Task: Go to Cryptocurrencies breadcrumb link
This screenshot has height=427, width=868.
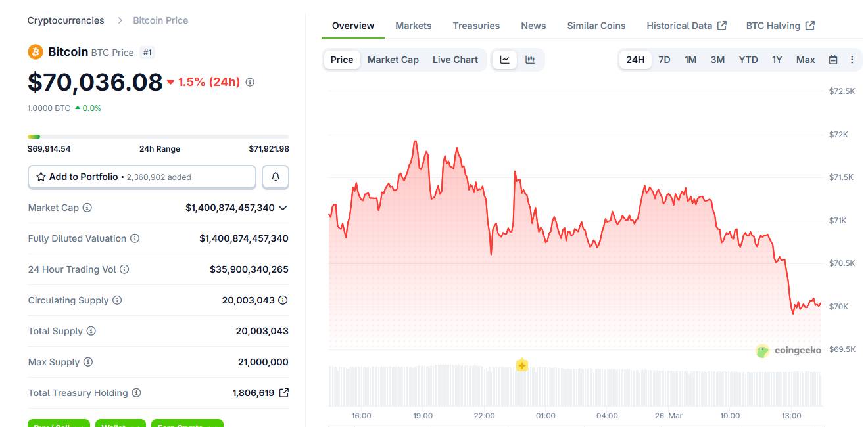Action: [x=66, y=20]
